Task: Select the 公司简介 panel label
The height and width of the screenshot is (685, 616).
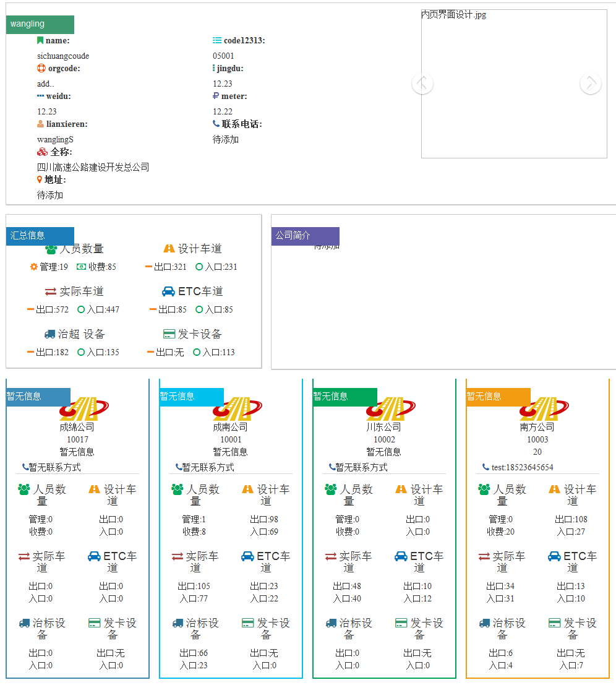Action: [x=305, y=236]
